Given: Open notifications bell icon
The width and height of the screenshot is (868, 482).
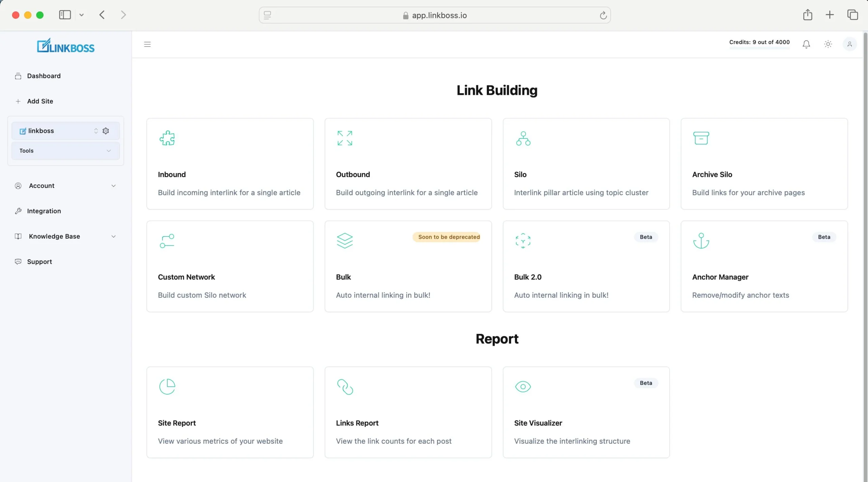Looking at the screenshot, I should coord(806,44).
